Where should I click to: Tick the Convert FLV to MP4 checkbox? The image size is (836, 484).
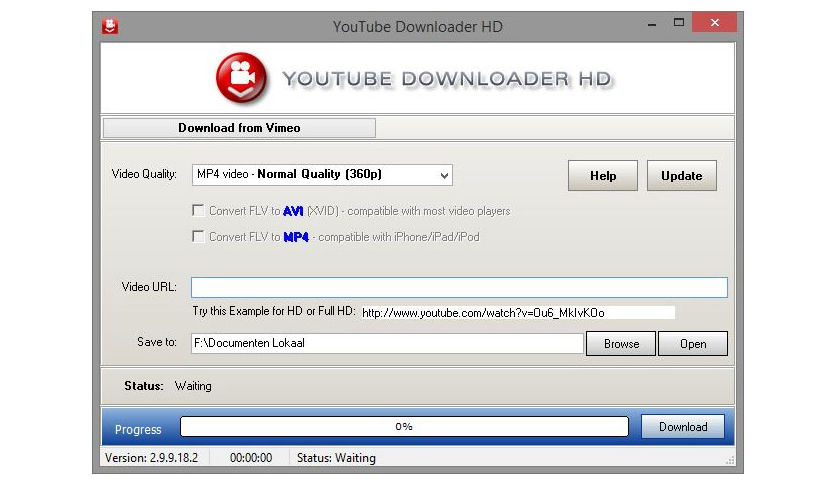point(198,237)
